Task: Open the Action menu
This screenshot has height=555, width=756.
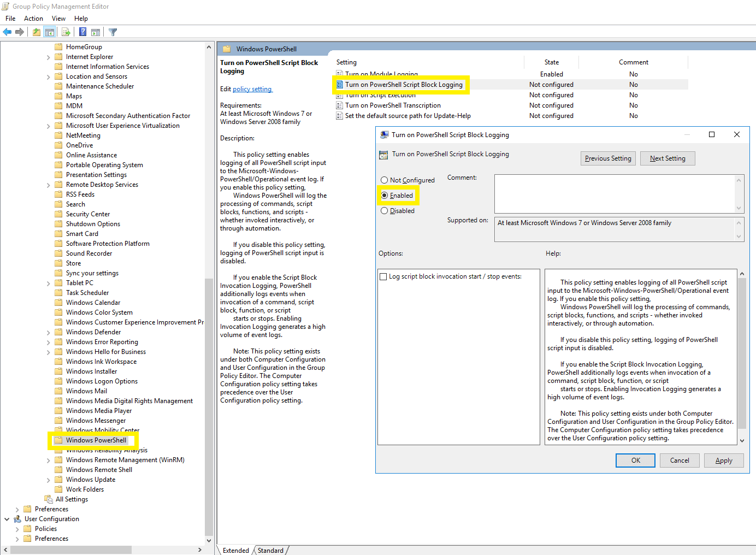Action: click(33, 18)
